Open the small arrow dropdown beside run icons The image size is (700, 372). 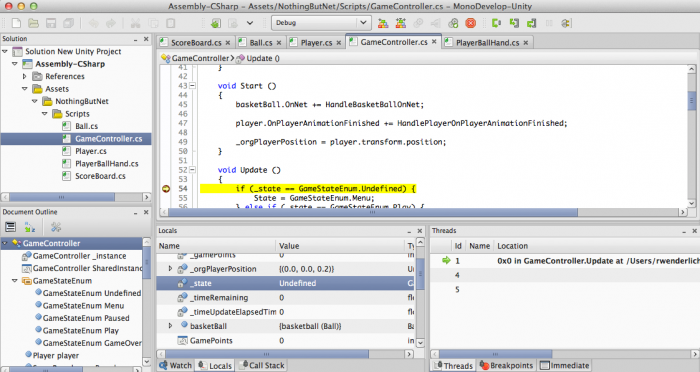(250, 23)
